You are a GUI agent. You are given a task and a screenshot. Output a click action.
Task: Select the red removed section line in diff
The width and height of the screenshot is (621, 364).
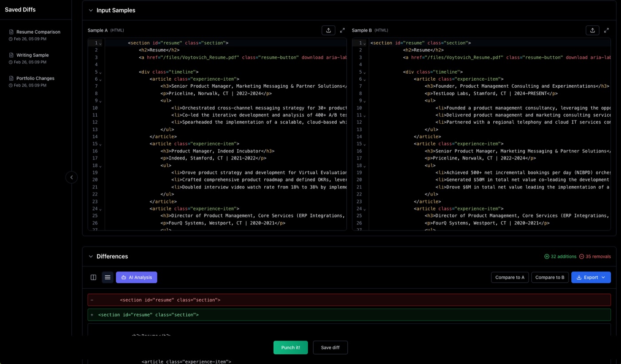point(349,300)
